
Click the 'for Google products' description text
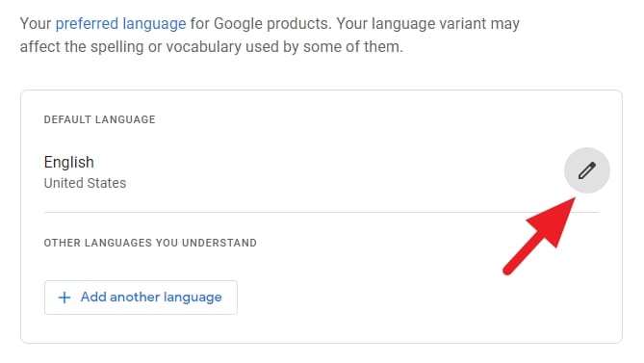pyautogui.click(x=261, y=23)
